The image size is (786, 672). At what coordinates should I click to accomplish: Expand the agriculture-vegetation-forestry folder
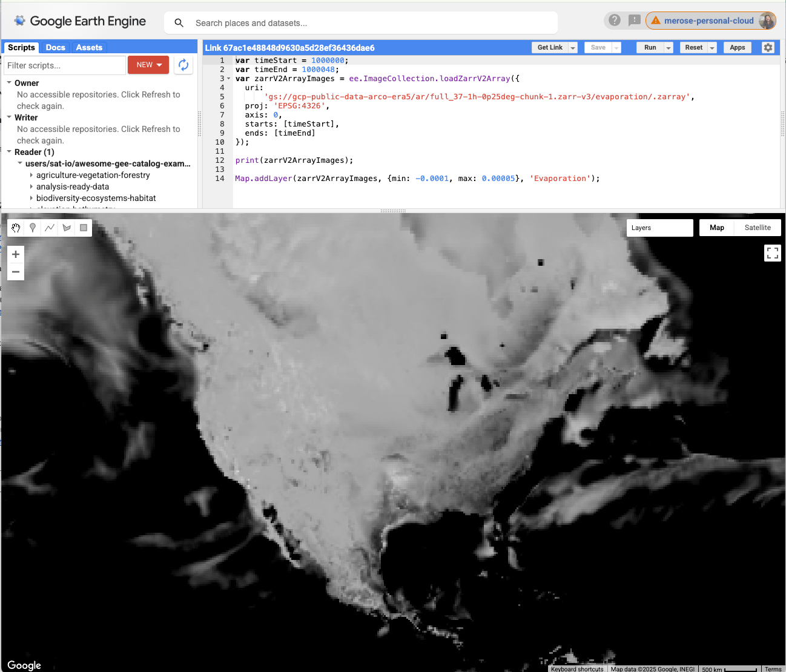[x=31, y=176]
